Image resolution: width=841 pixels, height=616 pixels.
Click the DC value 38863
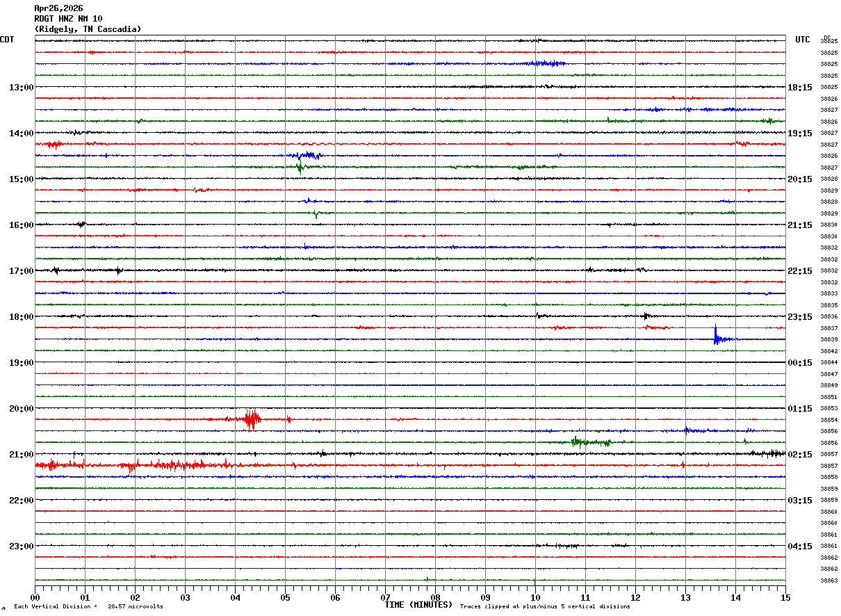[x=829, y=581]
